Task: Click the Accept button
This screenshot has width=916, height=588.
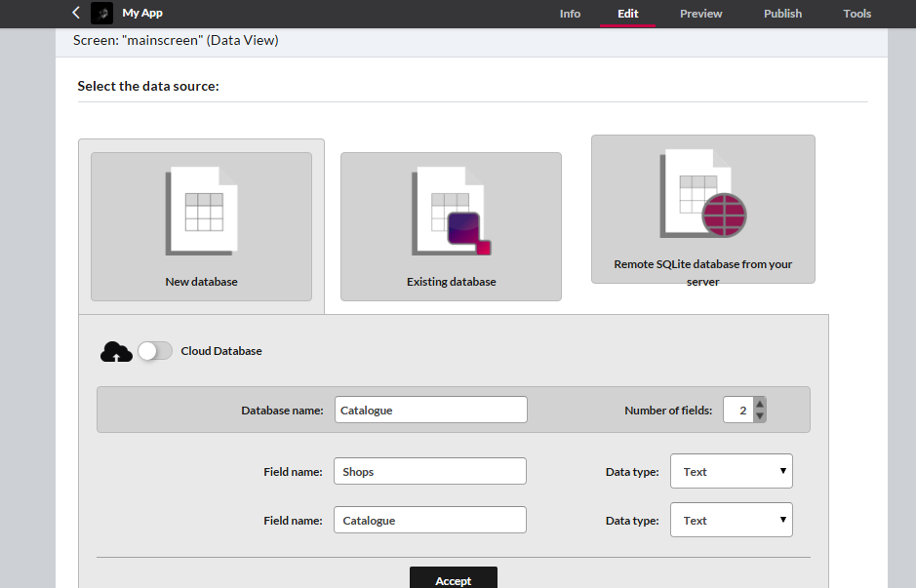Action: [x=454, y=577]
